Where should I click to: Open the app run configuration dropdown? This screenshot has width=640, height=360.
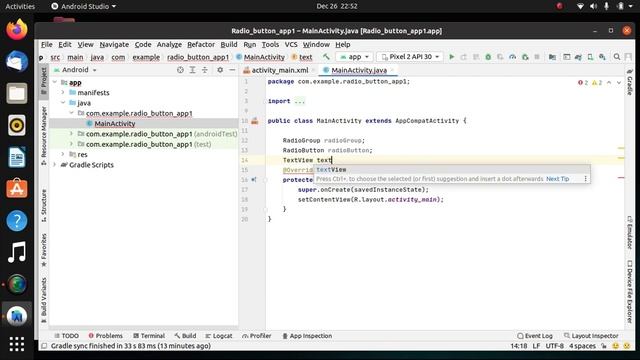coord(354,57)
